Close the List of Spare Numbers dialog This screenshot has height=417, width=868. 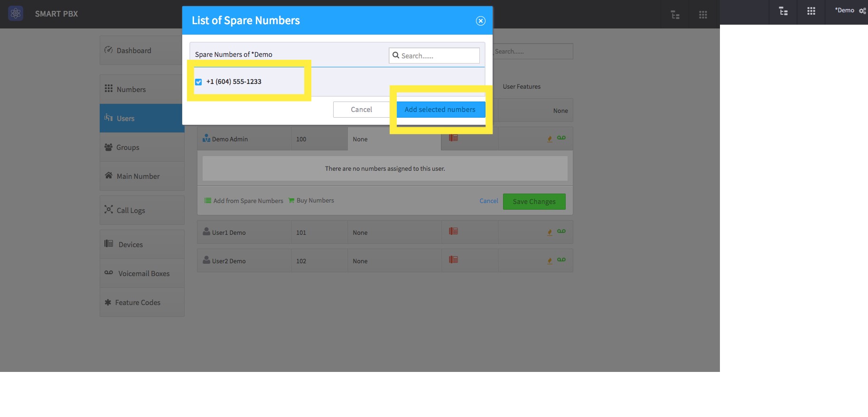click(x=480, y=21)
